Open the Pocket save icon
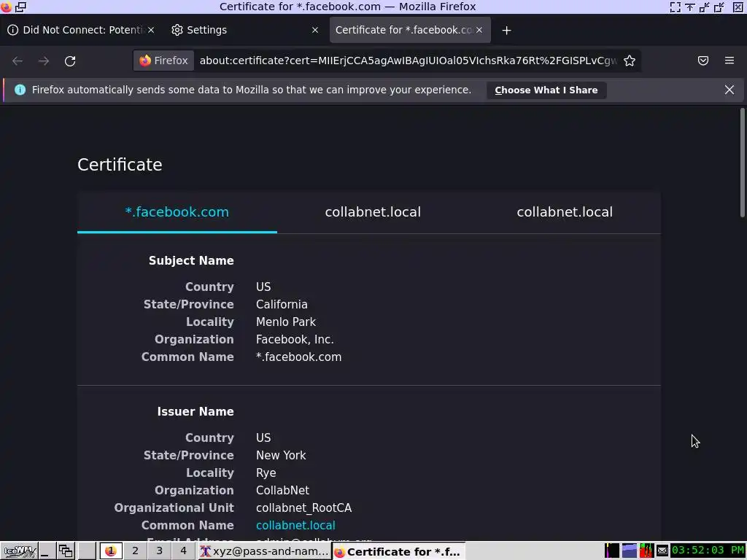 (x=703, y=61)
